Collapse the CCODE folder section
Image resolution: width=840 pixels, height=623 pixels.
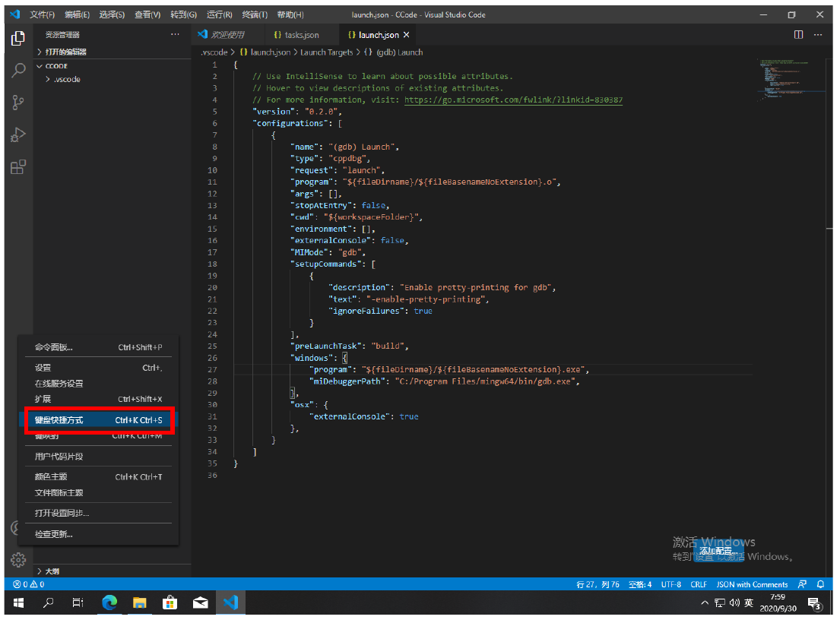[56, 66]
